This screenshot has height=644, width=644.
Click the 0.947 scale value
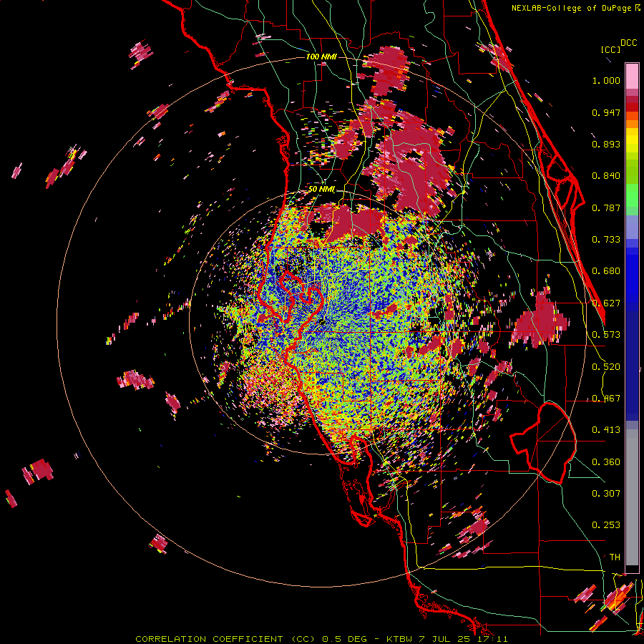(606, 112)
